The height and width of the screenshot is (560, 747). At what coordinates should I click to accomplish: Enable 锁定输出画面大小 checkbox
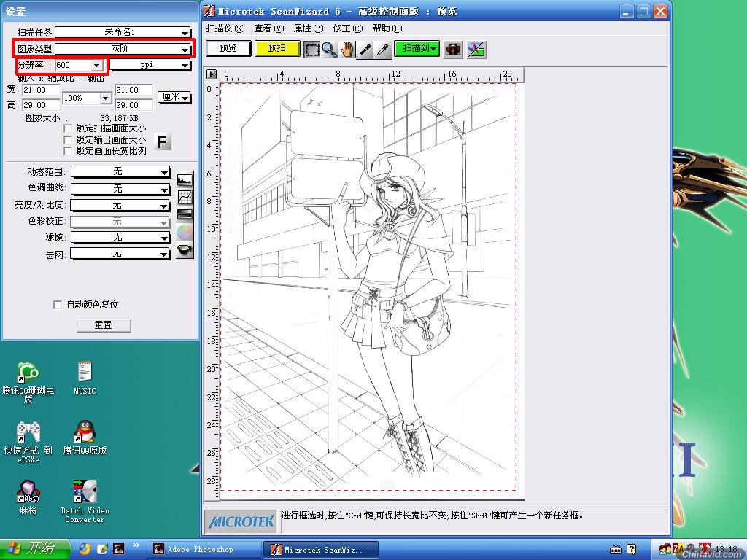point(68,140)
